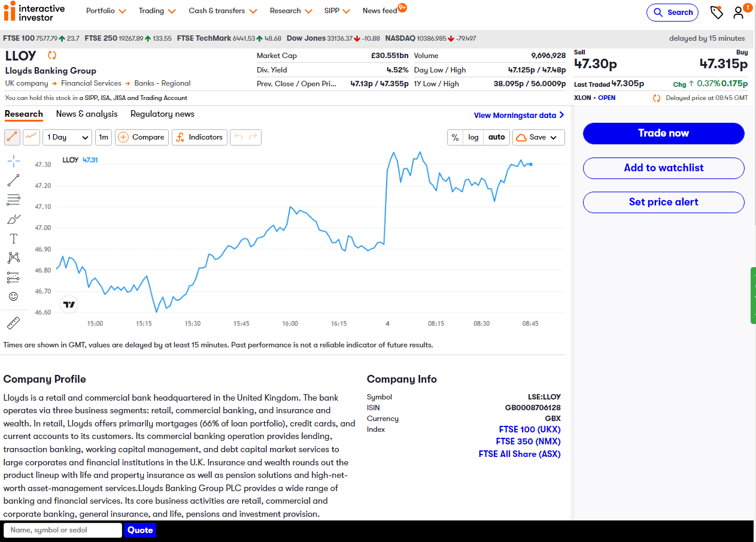Enable auto scale on the chart
The width and height of the screenshot is (756, 542).
[496, 137]
